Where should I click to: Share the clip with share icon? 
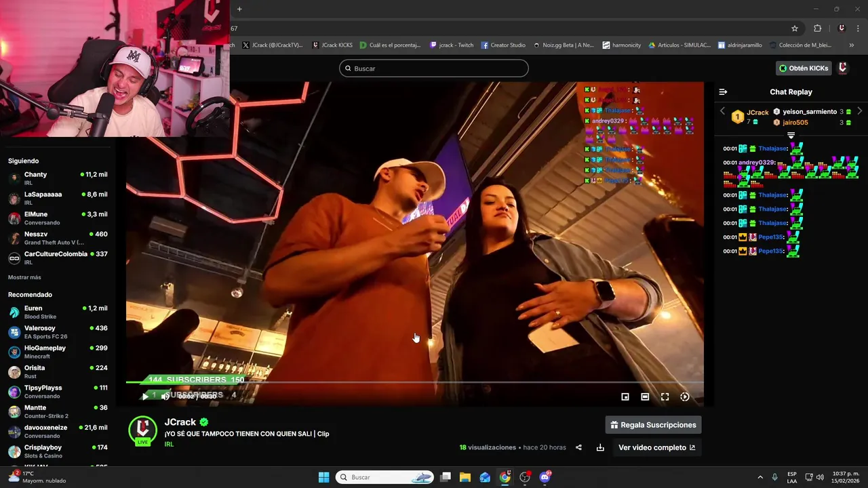578,447
